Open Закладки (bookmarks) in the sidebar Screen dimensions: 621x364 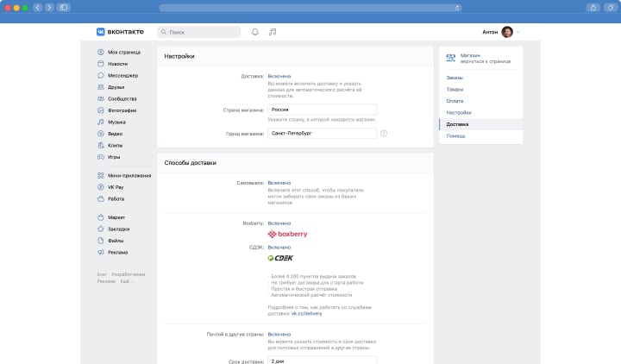pyautogui.click(x=119, y=229)
